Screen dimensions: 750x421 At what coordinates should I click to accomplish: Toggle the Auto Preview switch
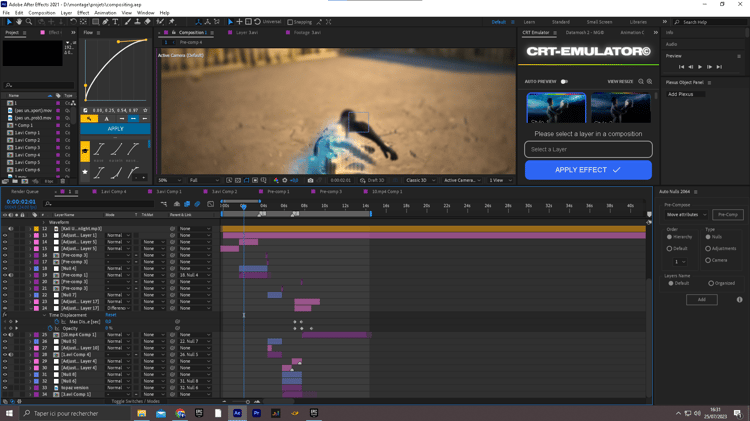click(564, 82)
